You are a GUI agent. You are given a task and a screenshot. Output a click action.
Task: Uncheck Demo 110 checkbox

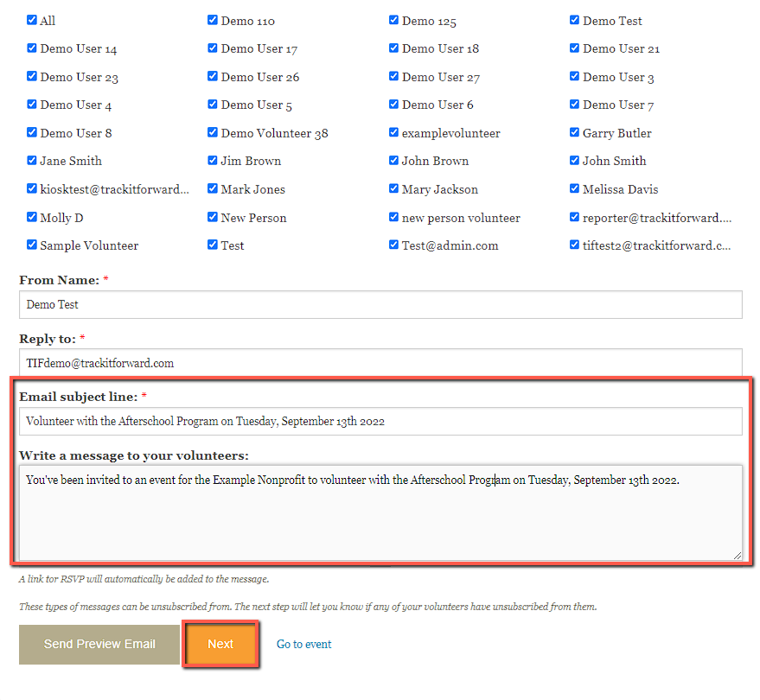pos(213,20)
